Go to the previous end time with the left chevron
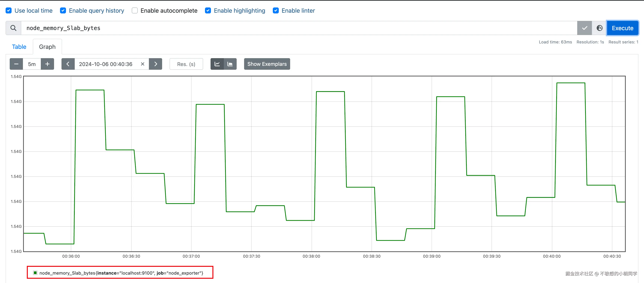This screenshot has height=283, width=644. pos(68,64)
